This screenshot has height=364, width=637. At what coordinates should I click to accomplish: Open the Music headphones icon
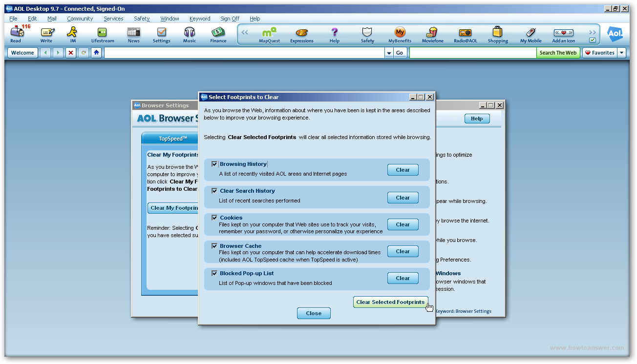pos(190,34)
